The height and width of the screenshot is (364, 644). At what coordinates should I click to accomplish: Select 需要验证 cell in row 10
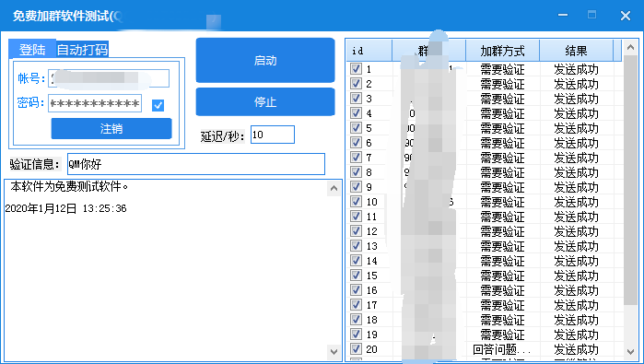pos(502,202)
